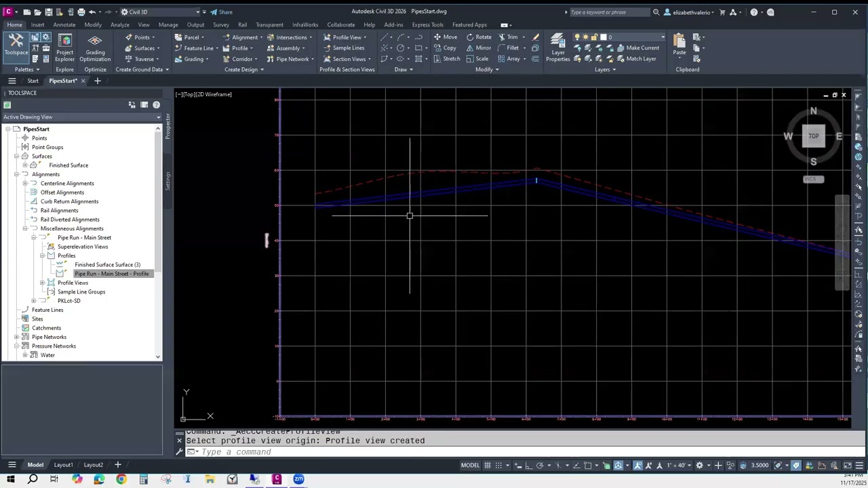The width and height of the screenshot is (868, 488).
Task: Open the Analyze ribbon tab
Action: (x=119, y=25)
